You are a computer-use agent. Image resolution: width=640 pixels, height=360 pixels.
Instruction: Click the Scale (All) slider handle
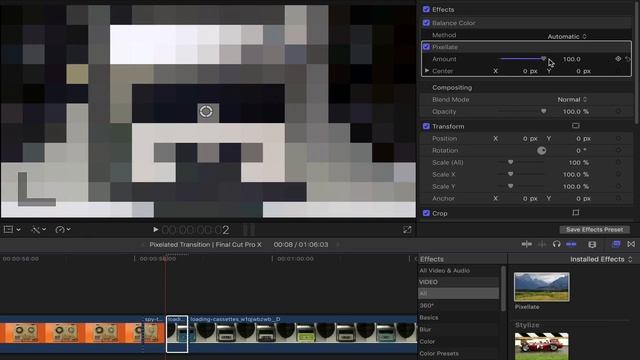point(510,162)
